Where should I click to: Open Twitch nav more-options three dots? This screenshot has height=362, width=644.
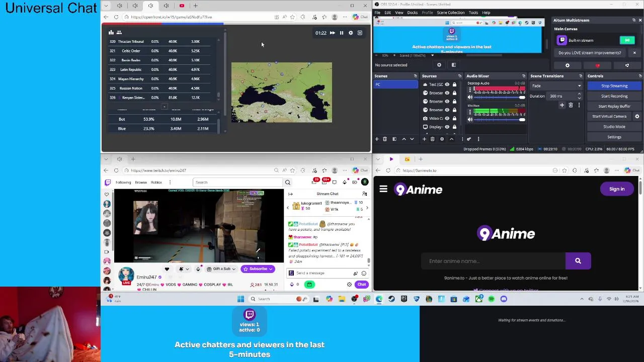(170, 183)
